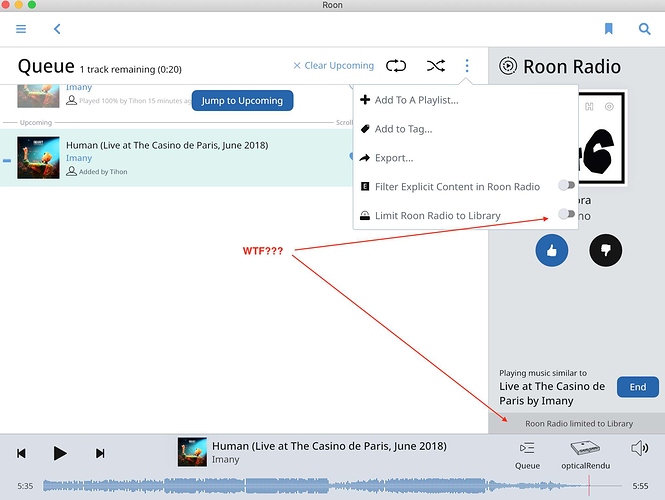Click 'Roon Radio limited to Library' status bar
The width and height of the screenshot is (665, 500).
point(577,424)
